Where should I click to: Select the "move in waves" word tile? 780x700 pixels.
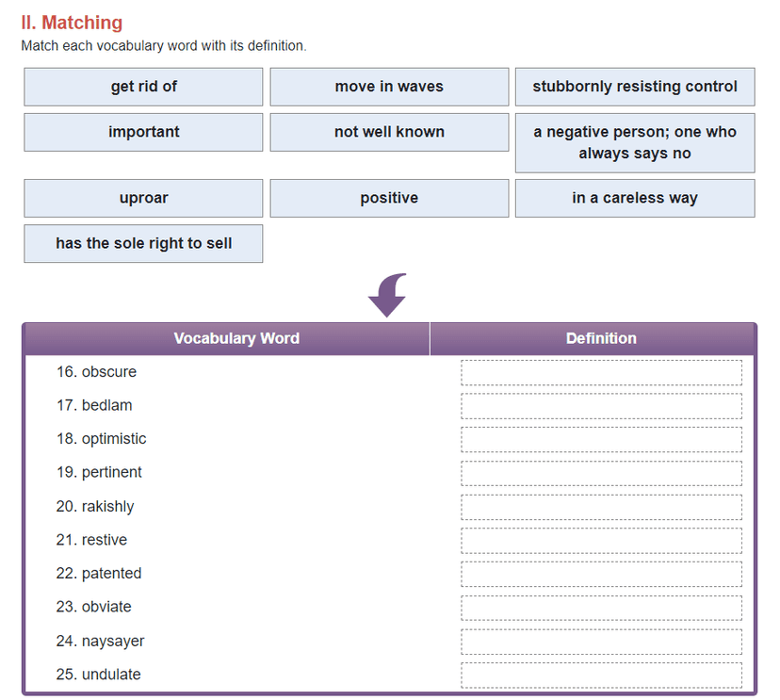tap(389, 87)
